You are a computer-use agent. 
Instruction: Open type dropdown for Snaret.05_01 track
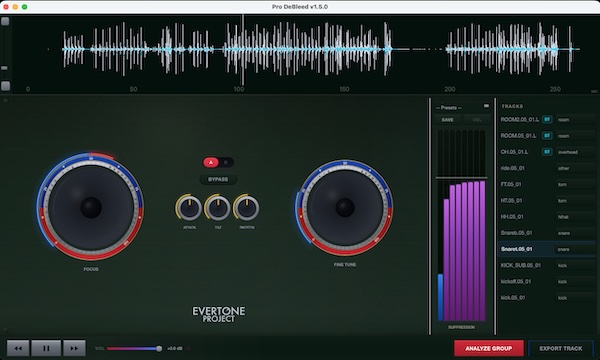tap(575, 249)
